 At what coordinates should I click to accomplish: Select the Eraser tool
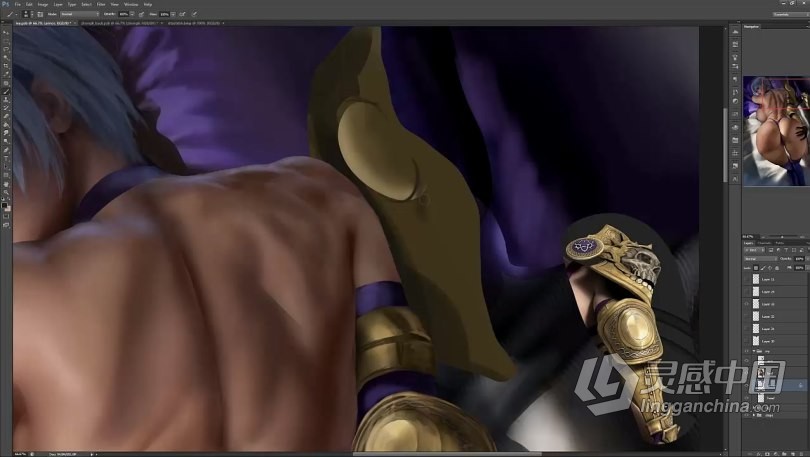pyautogui.click(x=6, y=116)
